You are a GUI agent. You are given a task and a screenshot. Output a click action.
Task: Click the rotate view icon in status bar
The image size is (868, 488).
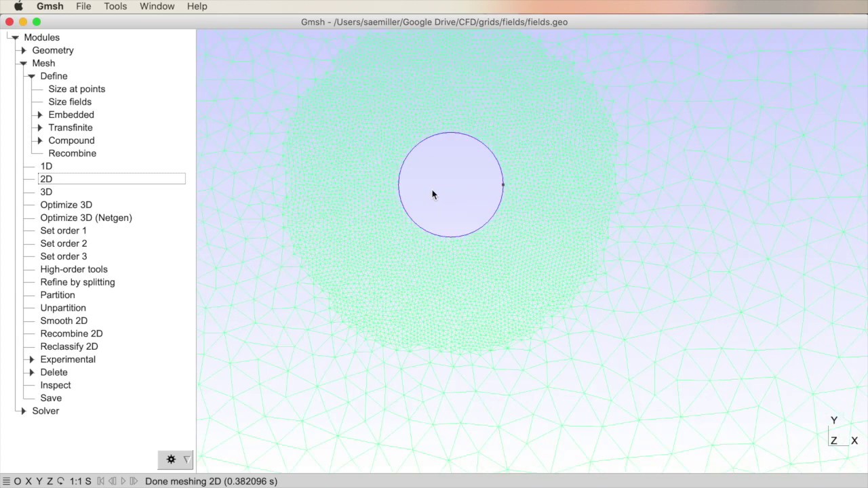(60, 481)
